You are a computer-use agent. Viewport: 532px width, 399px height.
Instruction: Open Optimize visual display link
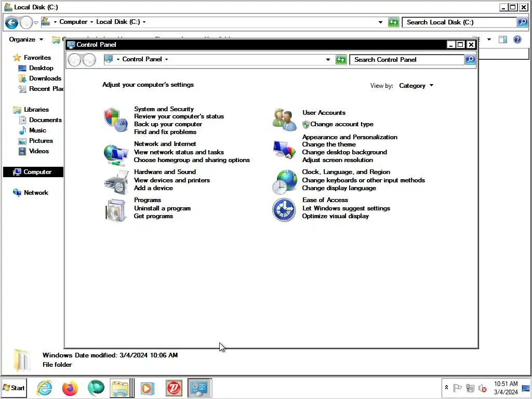tap(335, 216)
